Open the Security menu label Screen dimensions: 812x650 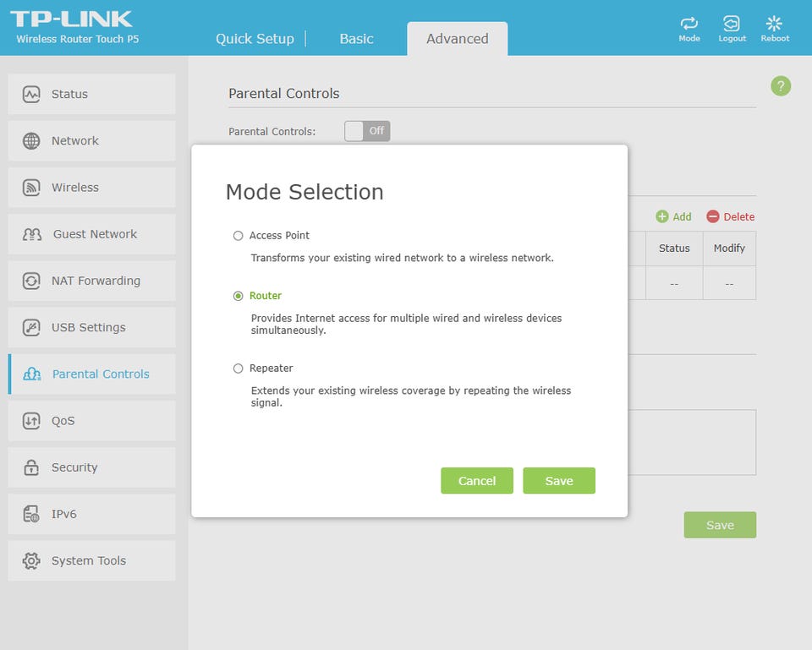tap(74, 467)
